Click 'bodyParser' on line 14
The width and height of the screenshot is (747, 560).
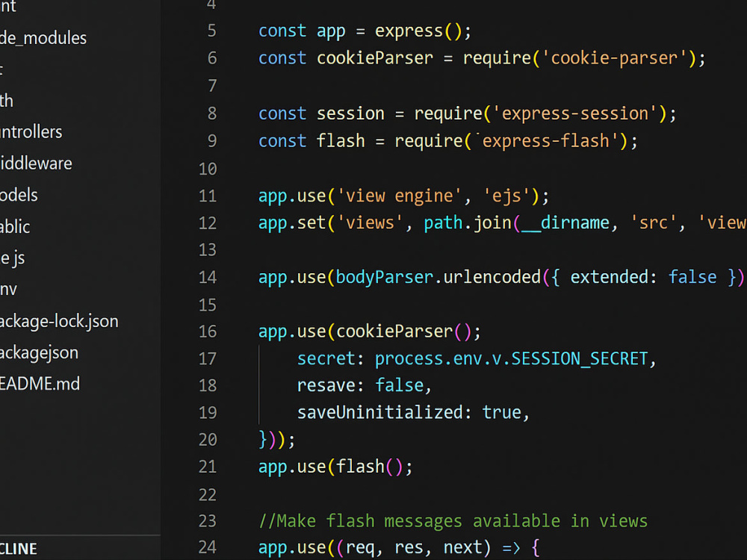(385, 277)
